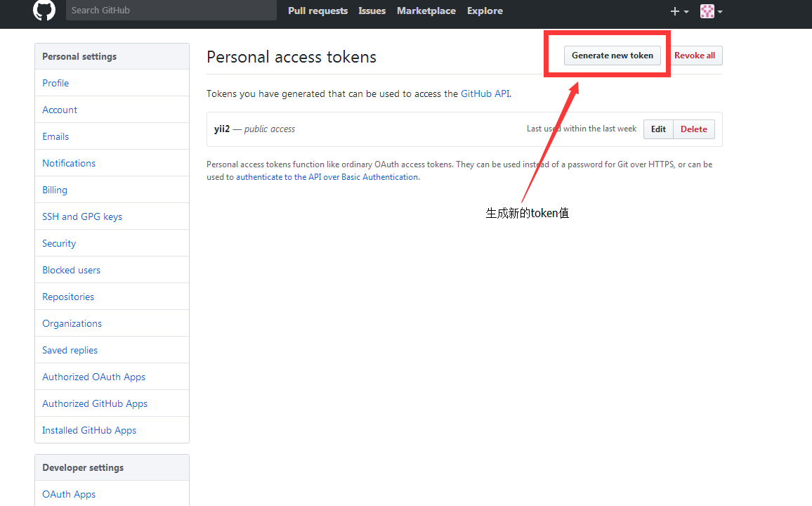Go to Authorized OAuth Apps
The height and width of the screenshot is (506, 812).
93,377
